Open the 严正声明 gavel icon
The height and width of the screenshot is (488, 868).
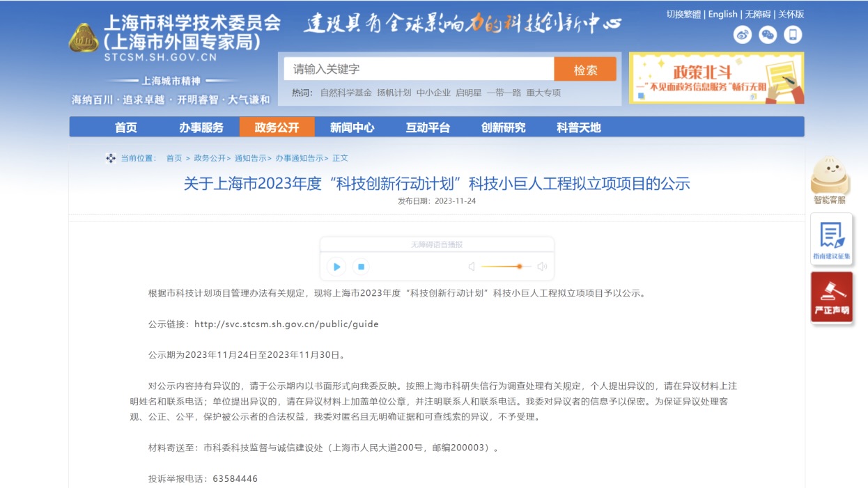[831, 297]
